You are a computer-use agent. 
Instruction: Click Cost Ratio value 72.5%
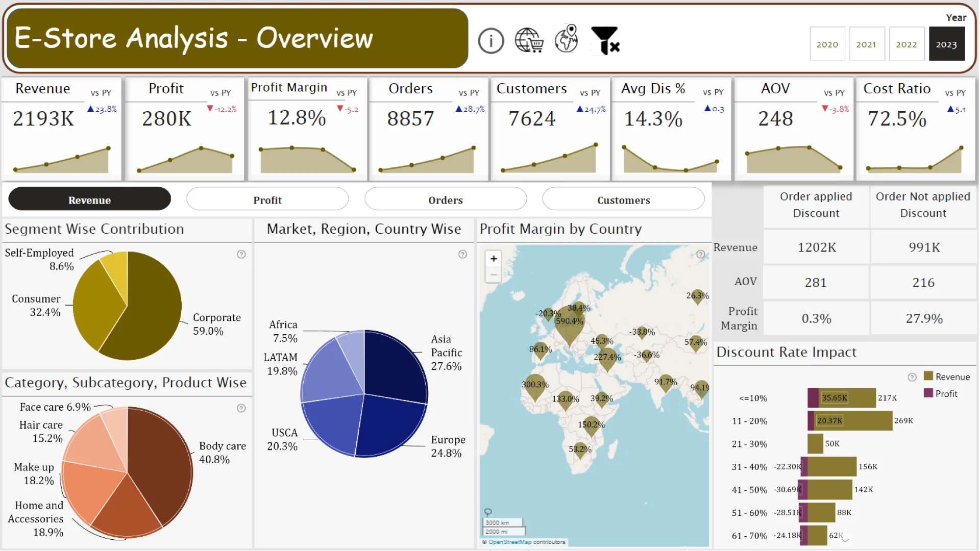click(897, 119)
